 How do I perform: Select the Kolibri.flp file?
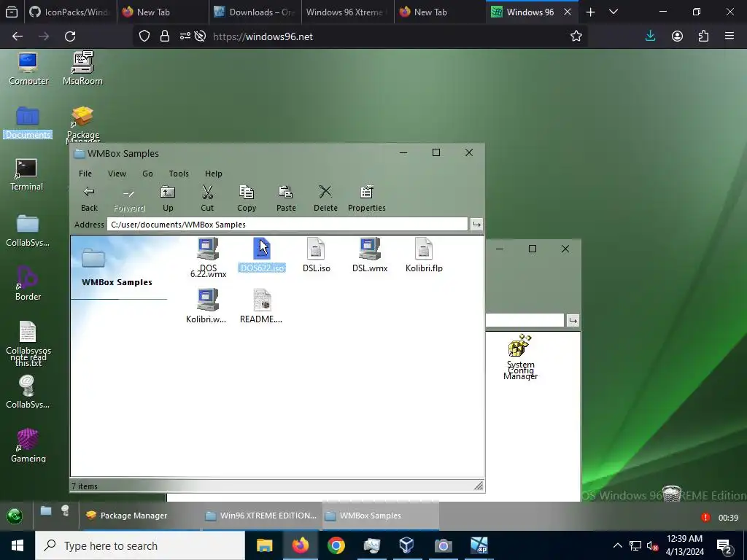424,254
